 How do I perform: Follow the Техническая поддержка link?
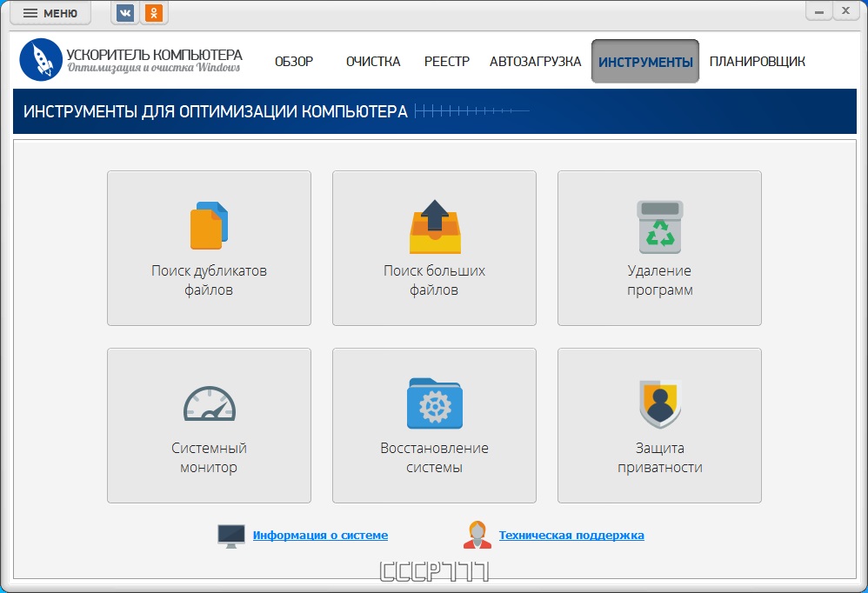571,536
